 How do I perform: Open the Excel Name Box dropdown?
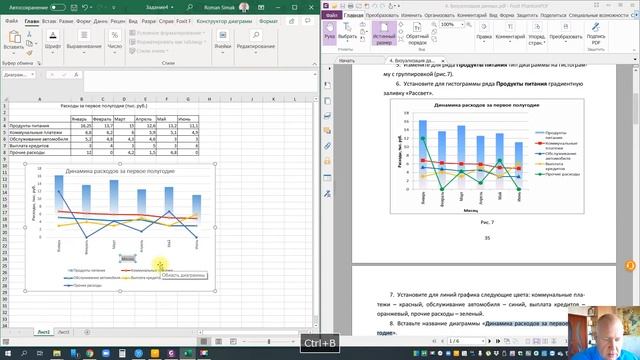pos(33,75)
